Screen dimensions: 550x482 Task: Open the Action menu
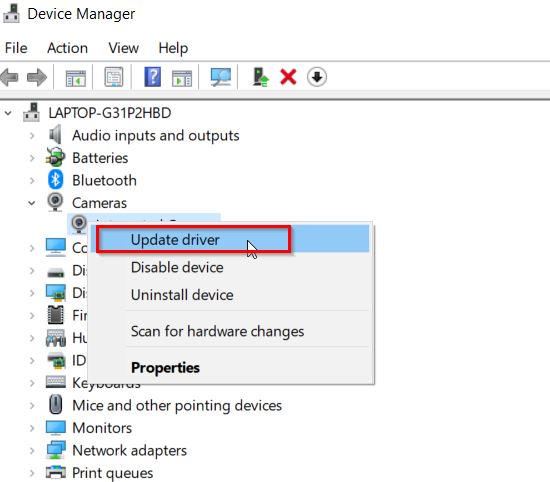[x=67, y=48]
